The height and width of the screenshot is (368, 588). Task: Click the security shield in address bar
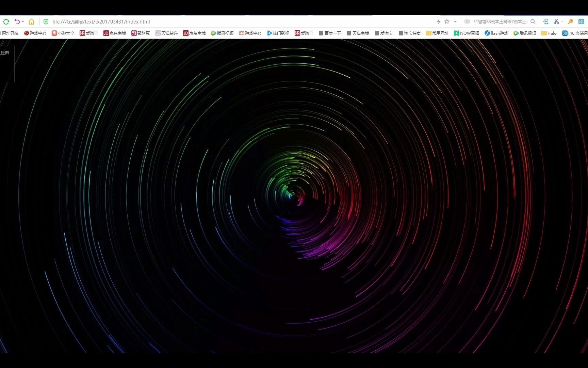click(x=46, y=21)
